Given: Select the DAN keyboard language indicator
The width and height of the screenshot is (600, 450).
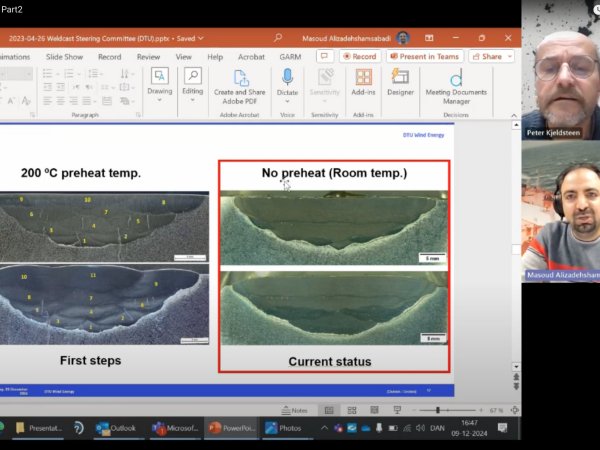Looking at the screenshot, I should pos(437,428).
